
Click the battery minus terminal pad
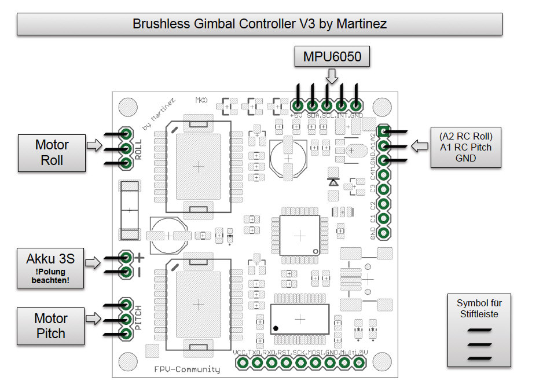[x=126, y=272]
